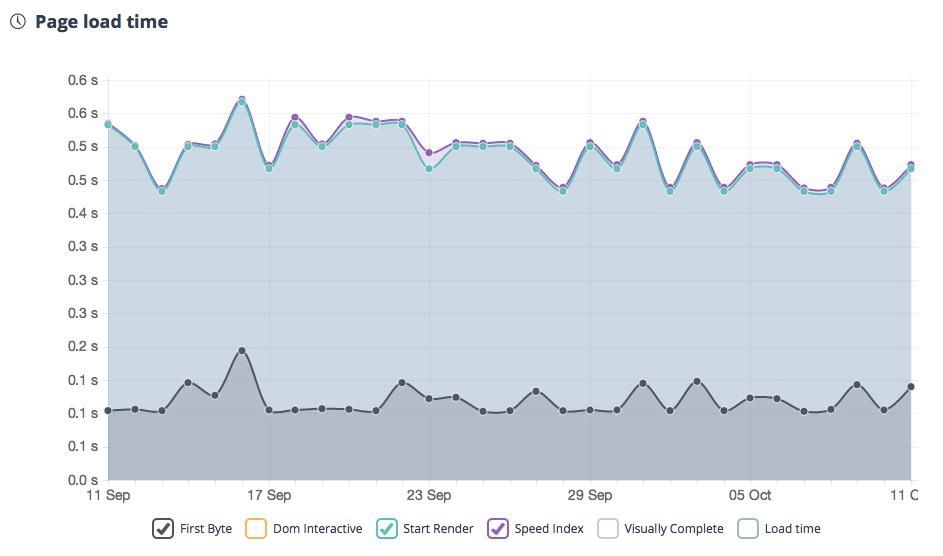Click the First Byte legend label

pyautogui.click(x=206, y=529)
